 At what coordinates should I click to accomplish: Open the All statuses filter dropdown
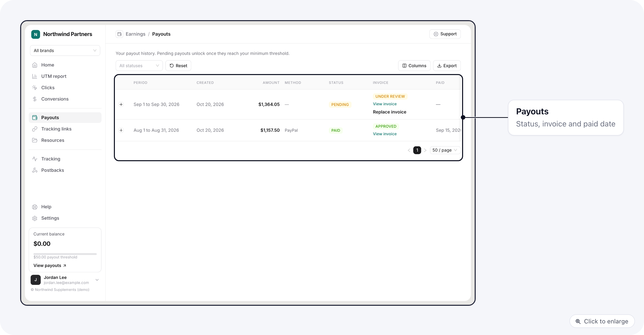[x=139, y=66]
